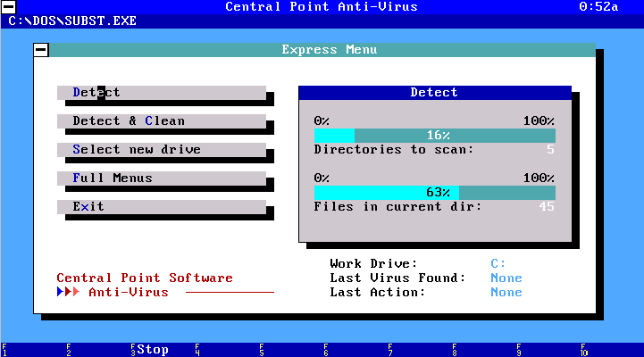Viewport: 644px width, 357px height.
Task: Choose Detect & Clean option
Action: pyautogui.click(x=162, y=121)
